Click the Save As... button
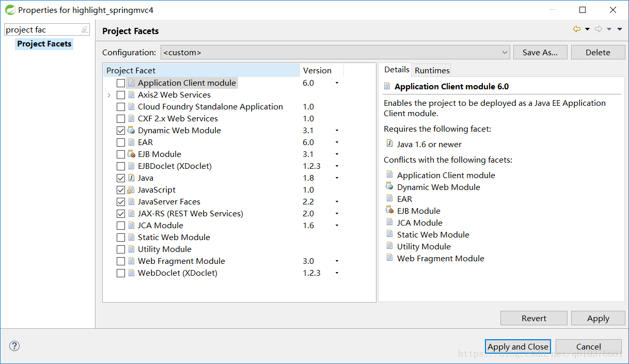629x364 pixels. pyautogui.click(x=540, y=52)
